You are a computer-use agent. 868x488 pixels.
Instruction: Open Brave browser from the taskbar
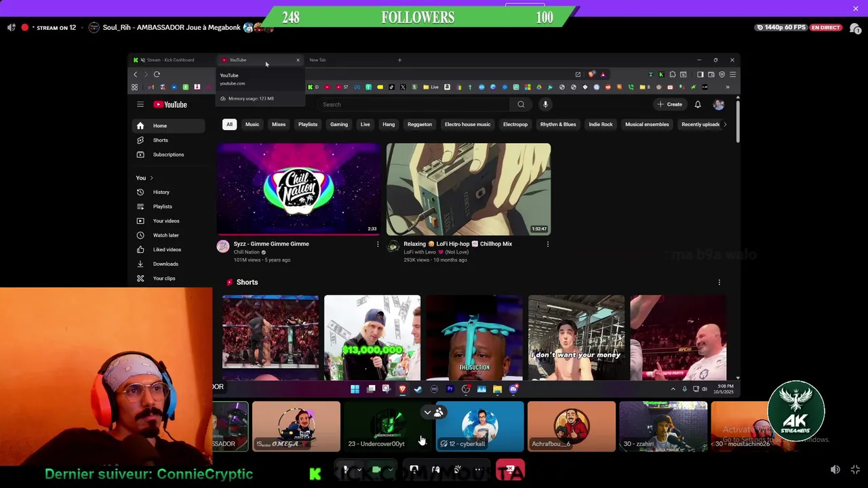402,389
